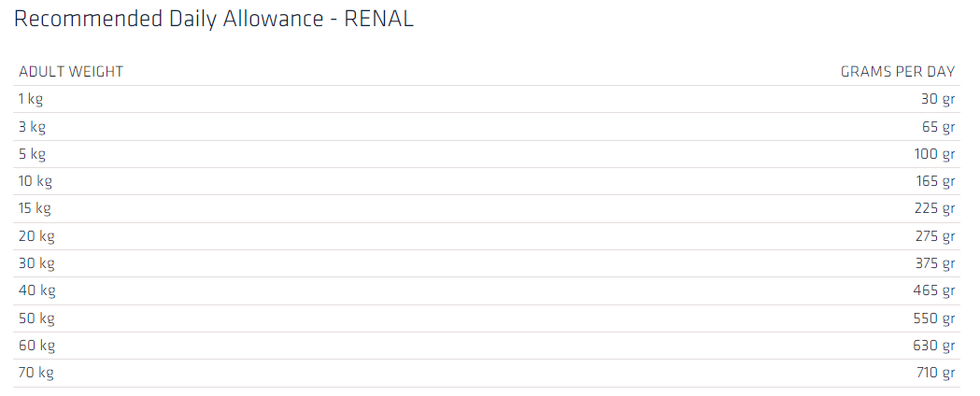
Task: Select the 465 gr daily amount
Action: click(x=934, y=290)
